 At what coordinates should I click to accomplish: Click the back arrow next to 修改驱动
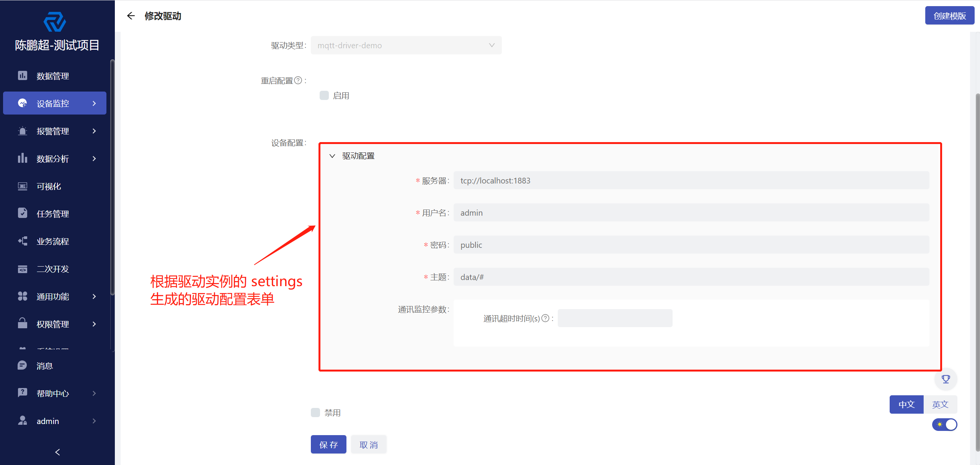coord(131,16)
